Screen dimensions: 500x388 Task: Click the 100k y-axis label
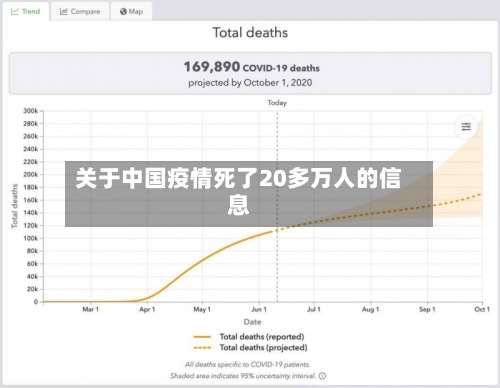coord(31,238)
